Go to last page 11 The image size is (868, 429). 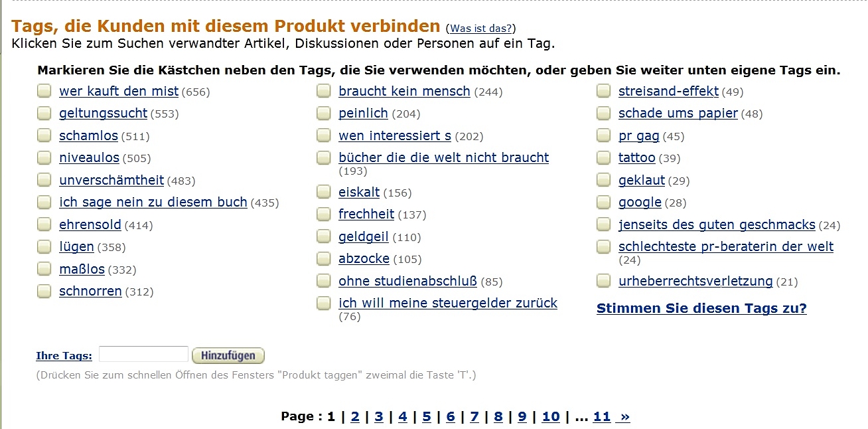(x=601, y=416)
